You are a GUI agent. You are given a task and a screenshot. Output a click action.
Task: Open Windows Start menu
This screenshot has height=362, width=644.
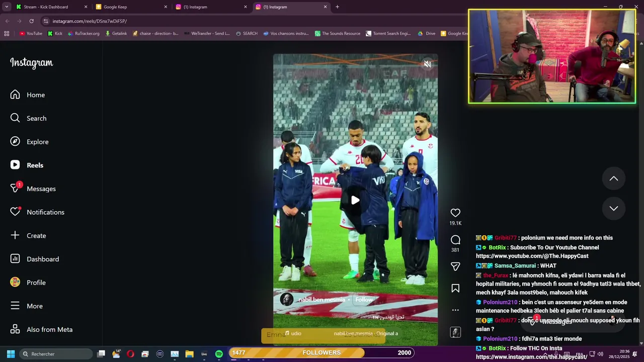tap(11, 354)
